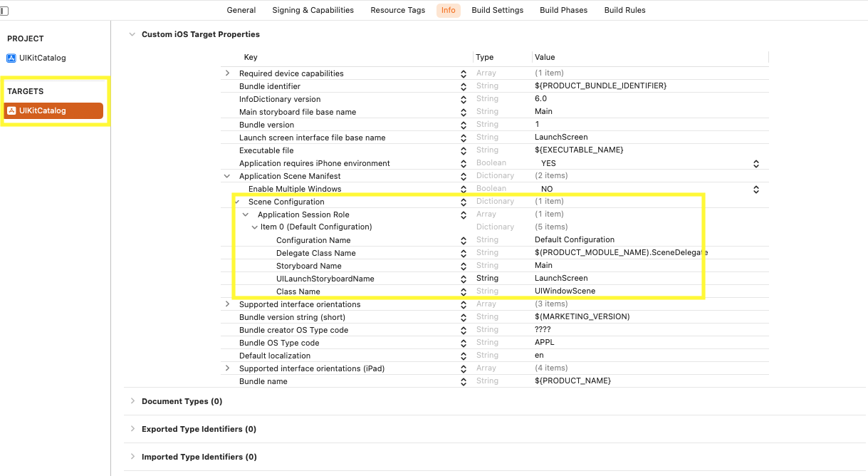Viewport: 868px width, 476px height.
Task: Expand Supported interface orientations row
Action: [227, 304]
